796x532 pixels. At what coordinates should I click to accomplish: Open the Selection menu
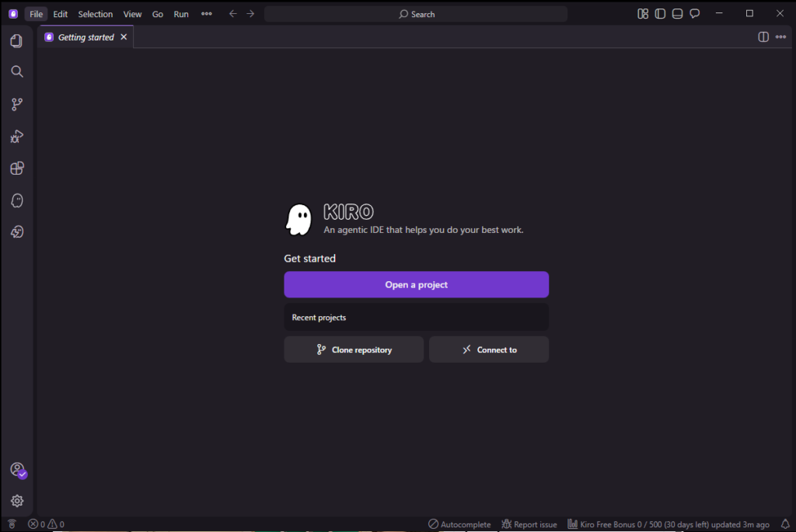pos(95,14)
